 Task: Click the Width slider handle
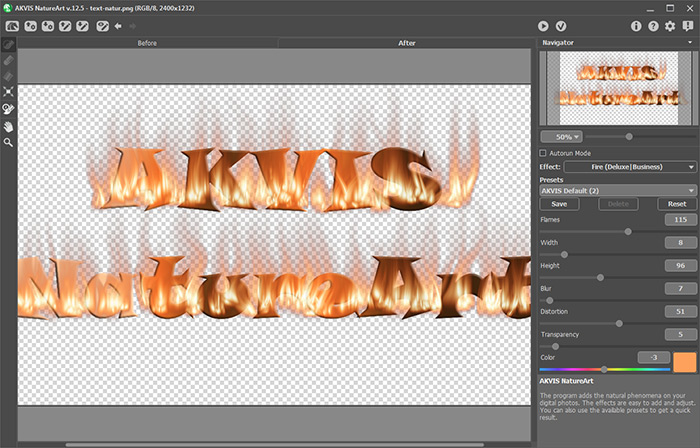(564, 255)
